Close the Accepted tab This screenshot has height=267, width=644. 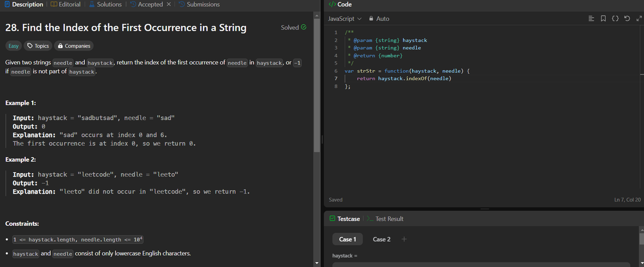coord(169,4)
